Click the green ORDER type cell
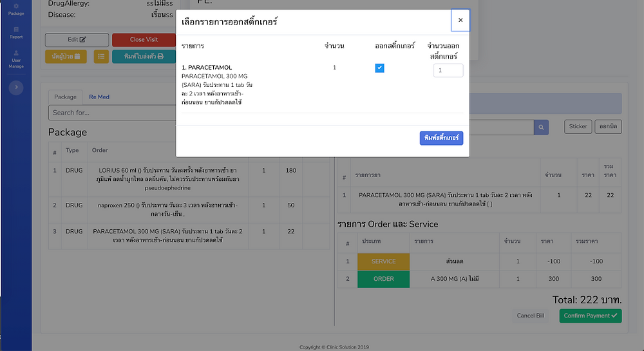 [x=383, y=279]
